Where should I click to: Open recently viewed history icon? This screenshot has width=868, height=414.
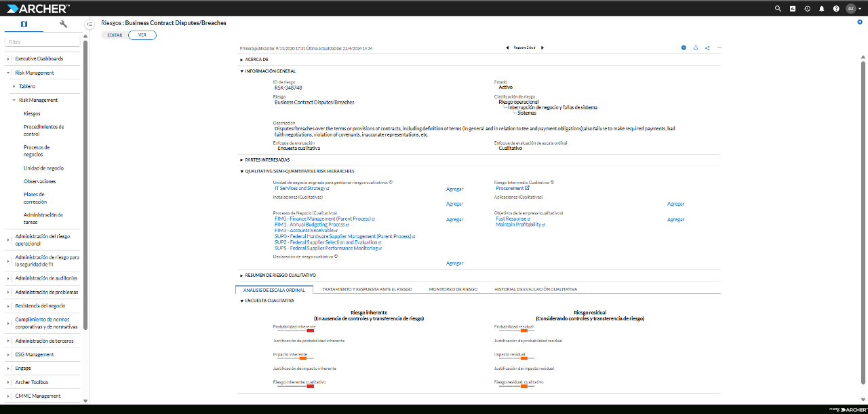[807, 9]
